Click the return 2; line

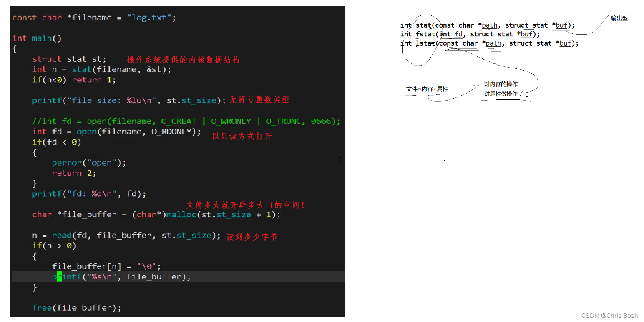(74, 173)
